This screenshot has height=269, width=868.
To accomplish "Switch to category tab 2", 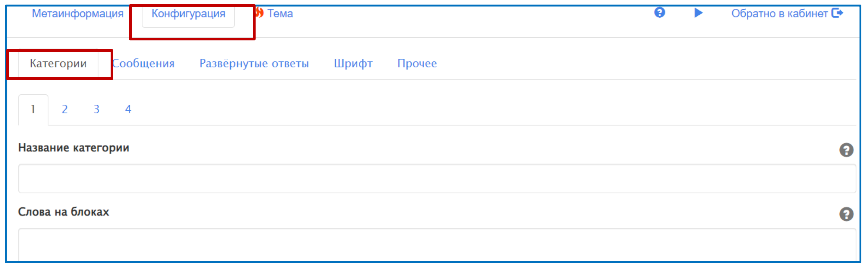I will 65,109.
